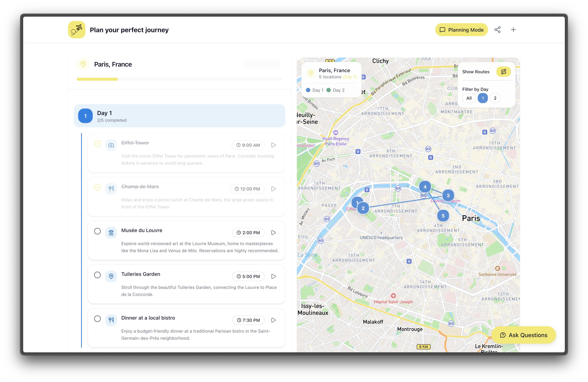Click the play arrow for Champ de Mars
588x382 pixels.
click(x=273, y=189)
